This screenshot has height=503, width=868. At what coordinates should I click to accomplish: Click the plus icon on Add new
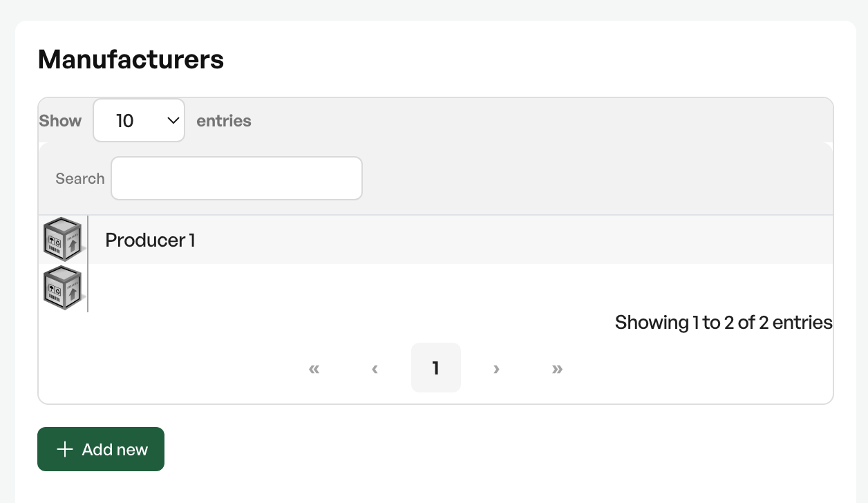64,449
